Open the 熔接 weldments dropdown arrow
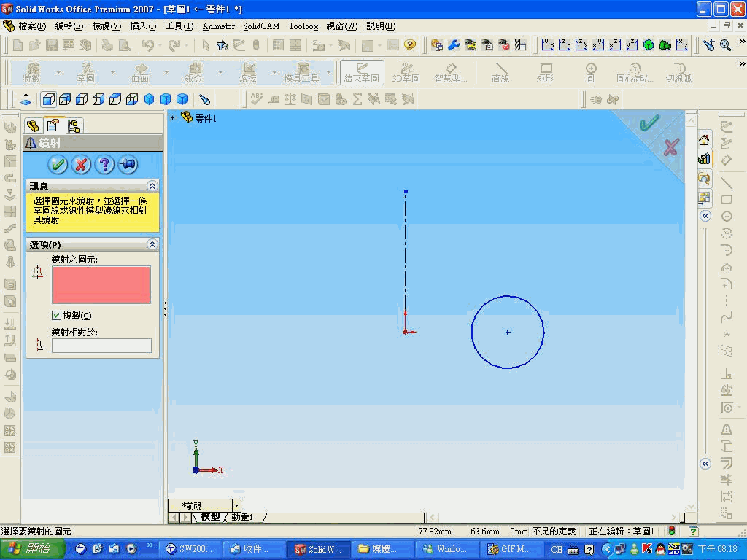This screenshot has width=747, height=560. point(274,72)
